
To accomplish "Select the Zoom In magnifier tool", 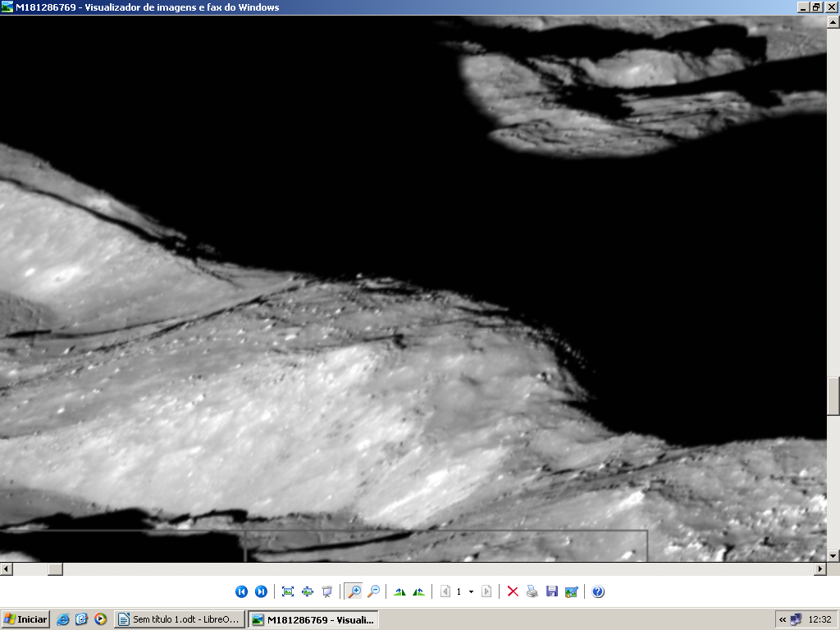I will coord(354,591).
